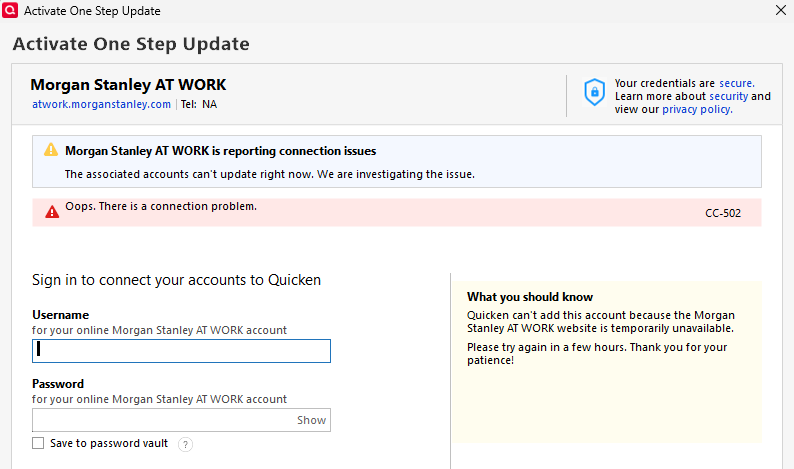Click the red error triangle icon
The width and height of the screenshot is (794, 469).
click(52, 212)
